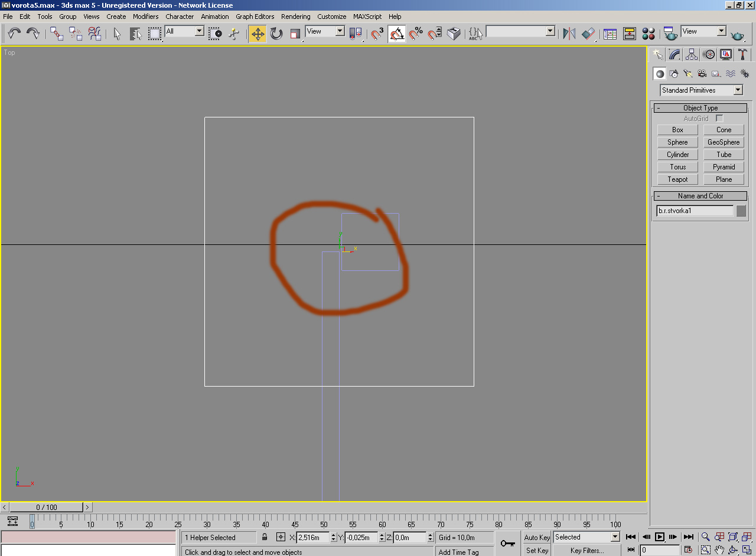Click the Undo arrow icon
This screenshot has width=756, height=556.
point(14,34)
